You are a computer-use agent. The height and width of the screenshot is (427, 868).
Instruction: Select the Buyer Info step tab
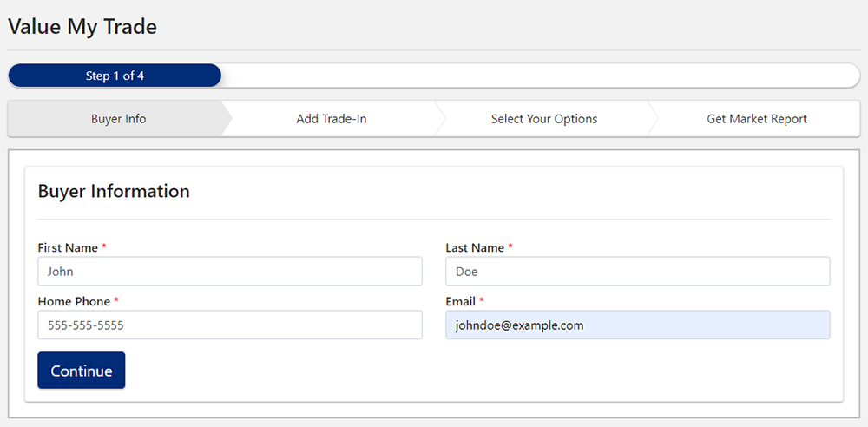118,119
